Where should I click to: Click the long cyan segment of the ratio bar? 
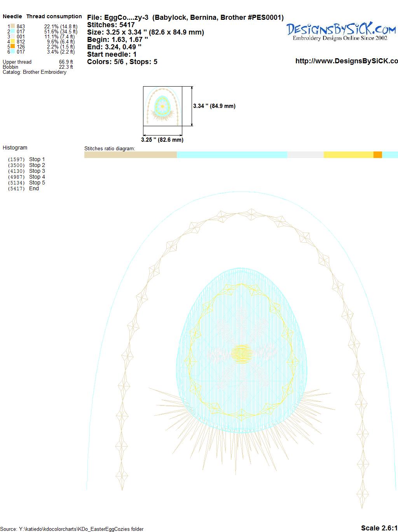tap(232, 155)
